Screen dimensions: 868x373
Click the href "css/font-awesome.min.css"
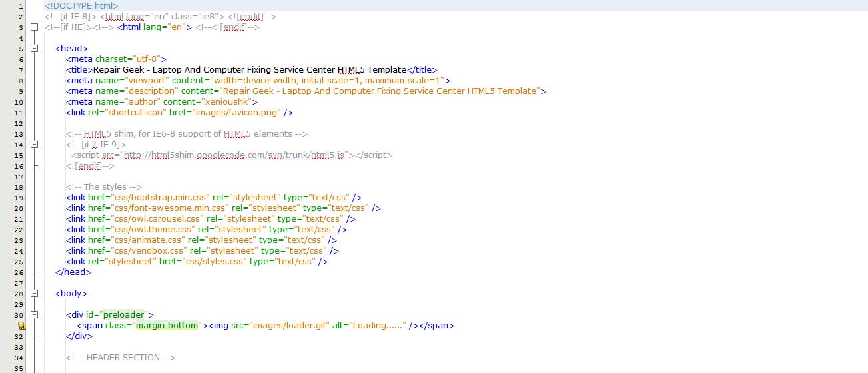[169, 208]
